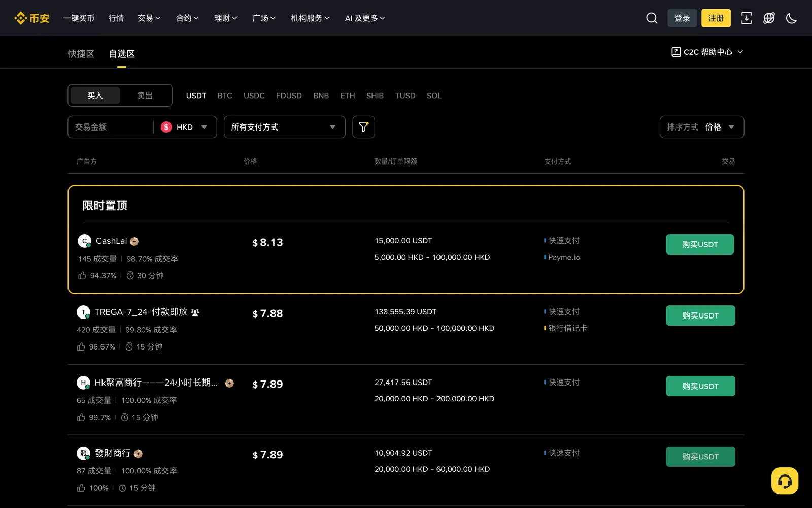
Task: Open 排序方式 价格 sort dropdown
Action: 701,127
